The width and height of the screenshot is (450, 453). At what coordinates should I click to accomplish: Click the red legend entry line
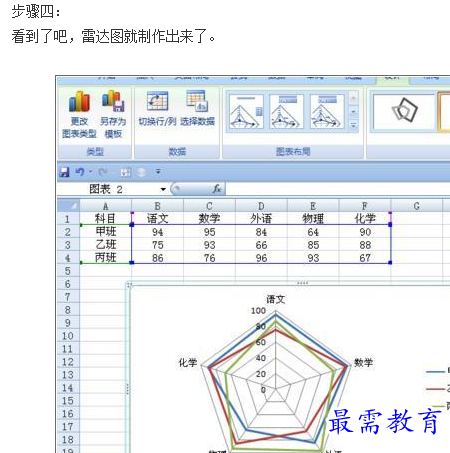tap(435, 389)
